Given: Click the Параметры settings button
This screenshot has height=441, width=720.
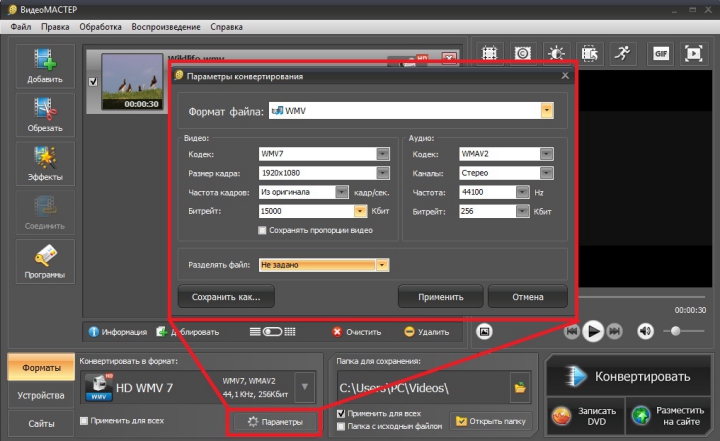Looking at the screenshot, I should pyautogui.click(x=275, y=422).
